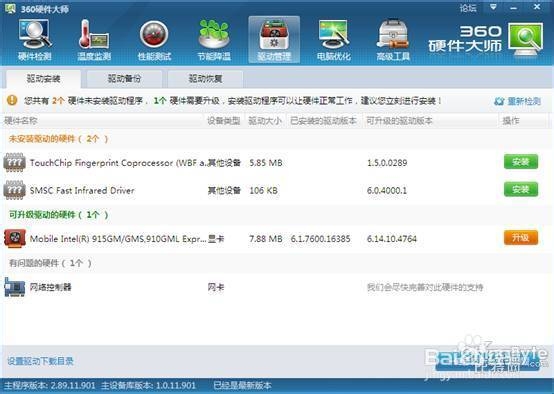Click installed version 6.1.7600.16385
The image size is (554, 394).
(x=320, y=239)
